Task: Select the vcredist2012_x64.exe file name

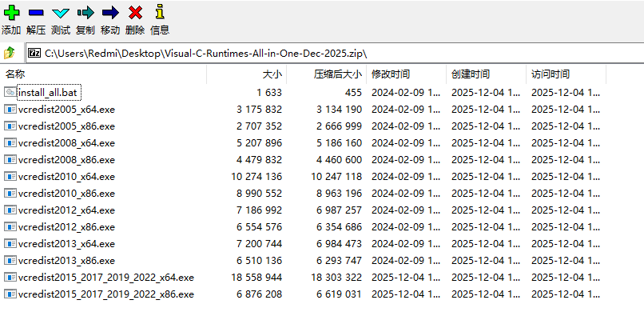Action: 66,210
